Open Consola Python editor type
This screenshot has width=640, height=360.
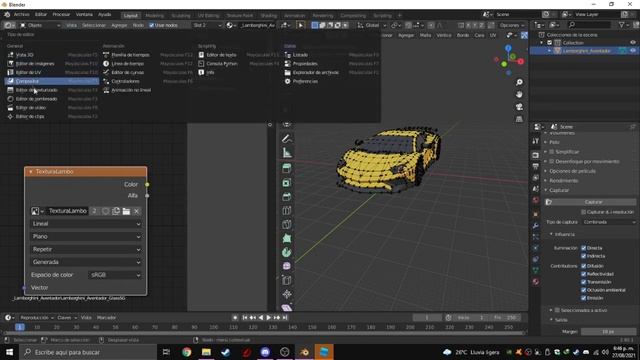point(222,64)
